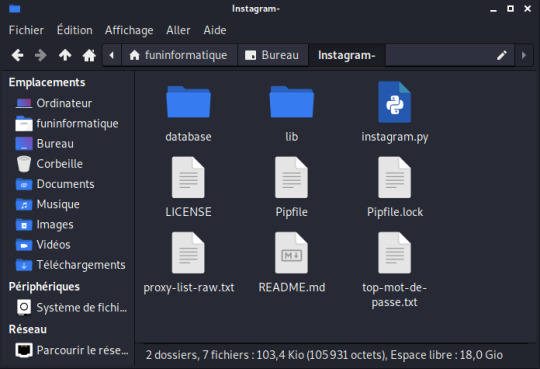
Task: Open the Édition menu
Action: [74, 30]
